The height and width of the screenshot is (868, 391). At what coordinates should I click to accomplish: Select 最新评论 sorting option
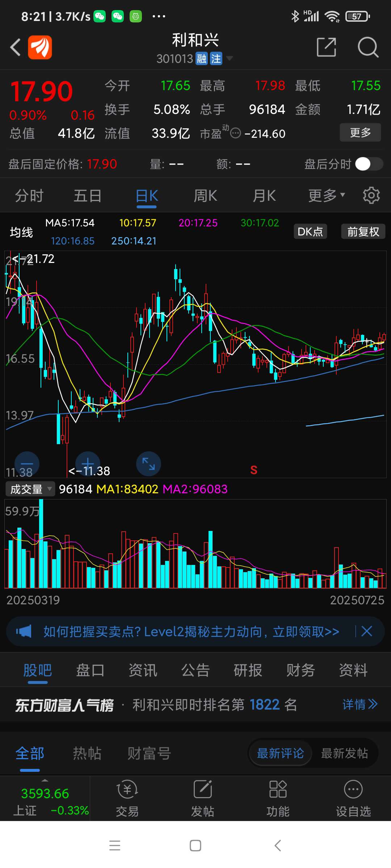click(x=280, y=753)
